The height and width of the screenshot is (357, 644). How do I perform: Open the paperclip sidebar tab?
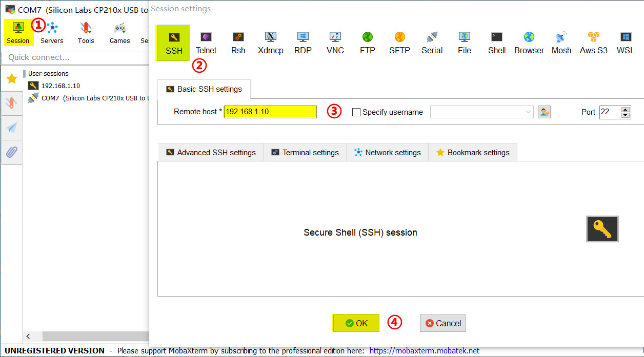[x=11, y=152]
